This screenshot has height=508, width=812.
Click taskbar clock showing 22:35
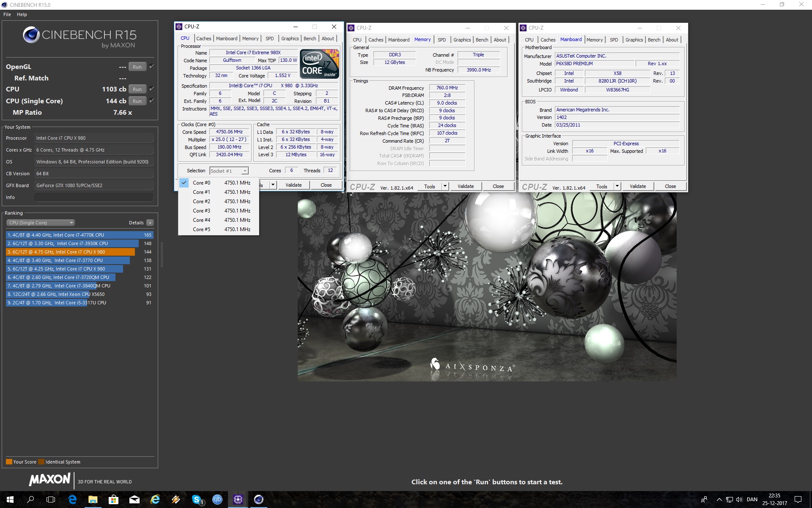774,500
